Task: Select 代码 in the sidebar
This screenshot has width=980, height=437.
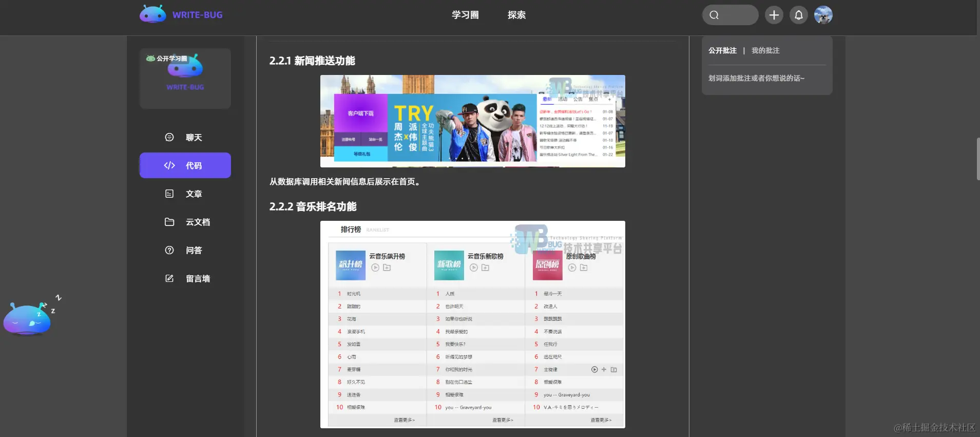Action: tap(185, 165)
